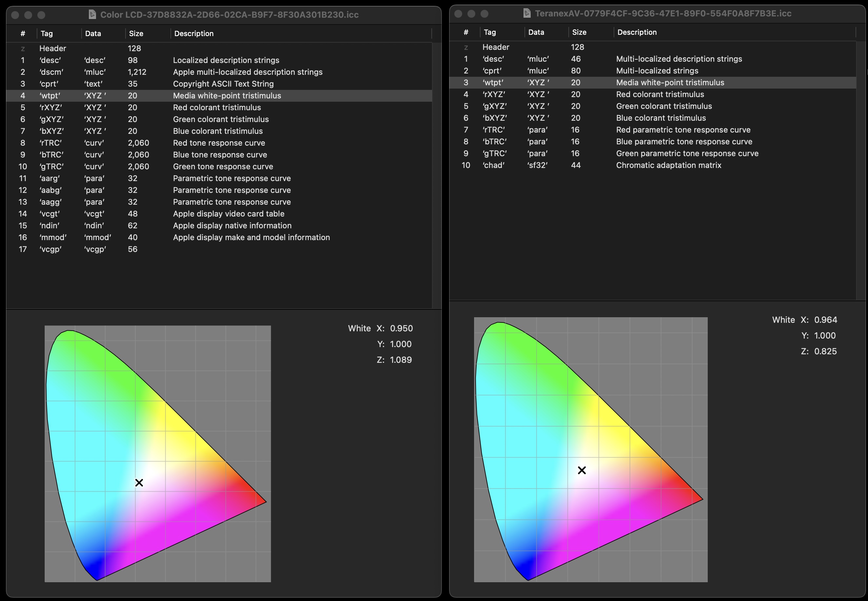Viewport: 868px width, 601px height.
Task: Select 'bTRC' Blue parametric tone response row
Action: click(653, 142)
